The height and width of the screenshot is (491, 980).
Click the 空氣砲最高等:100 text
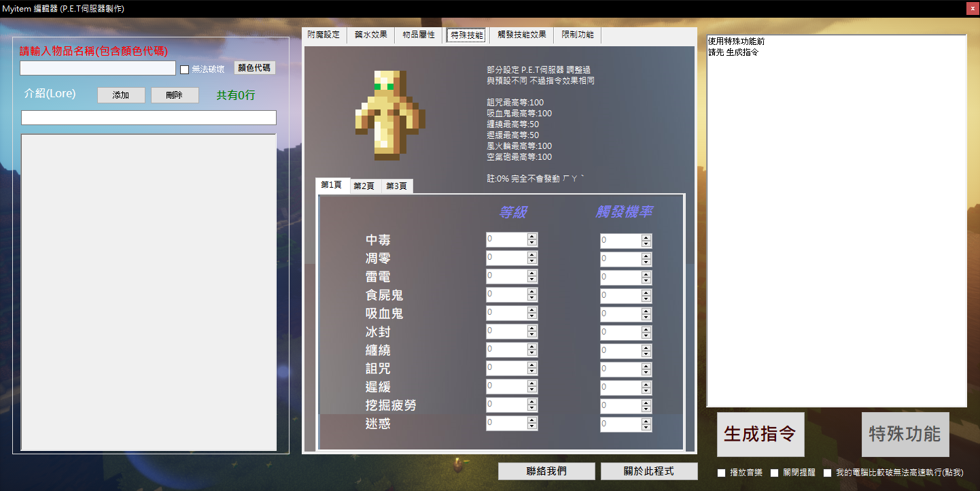[x=519, y=157]
